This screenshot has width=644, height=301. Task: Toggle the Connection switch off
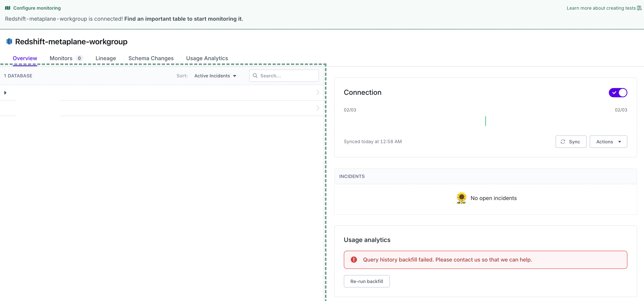pyautogui.click(x=618, y=93)
